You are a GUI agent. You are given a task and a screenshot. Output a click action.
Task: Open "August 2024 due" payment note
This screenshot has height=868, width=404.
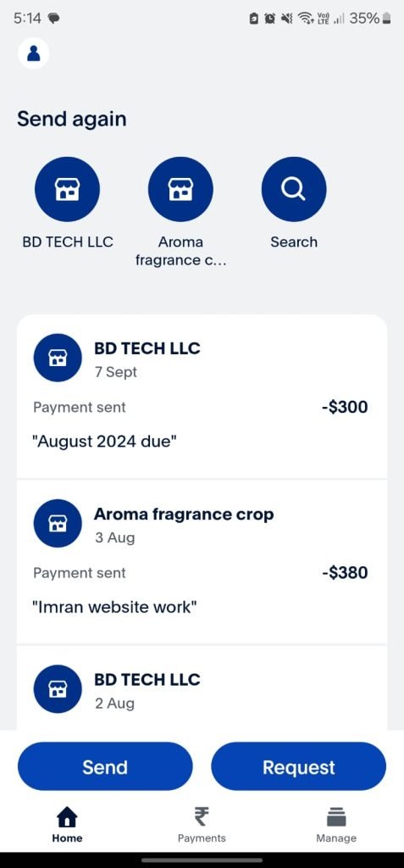pyautogui.click(x=104, y=442)
